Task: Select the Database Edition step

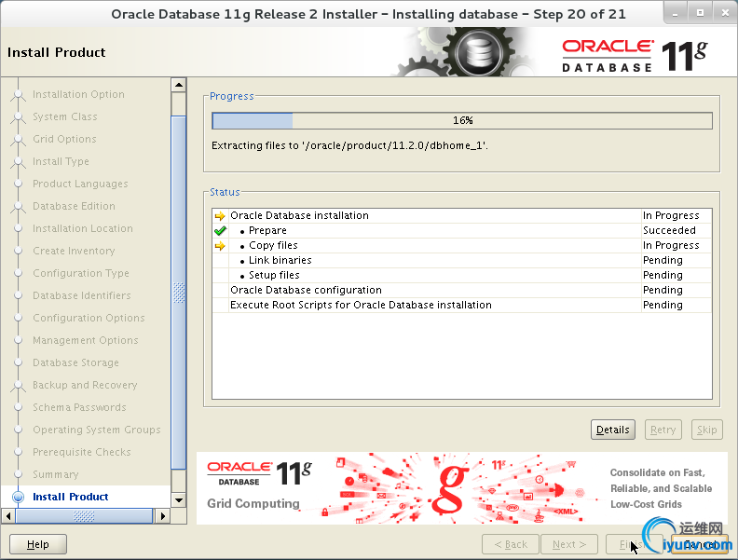Action: 74,206
